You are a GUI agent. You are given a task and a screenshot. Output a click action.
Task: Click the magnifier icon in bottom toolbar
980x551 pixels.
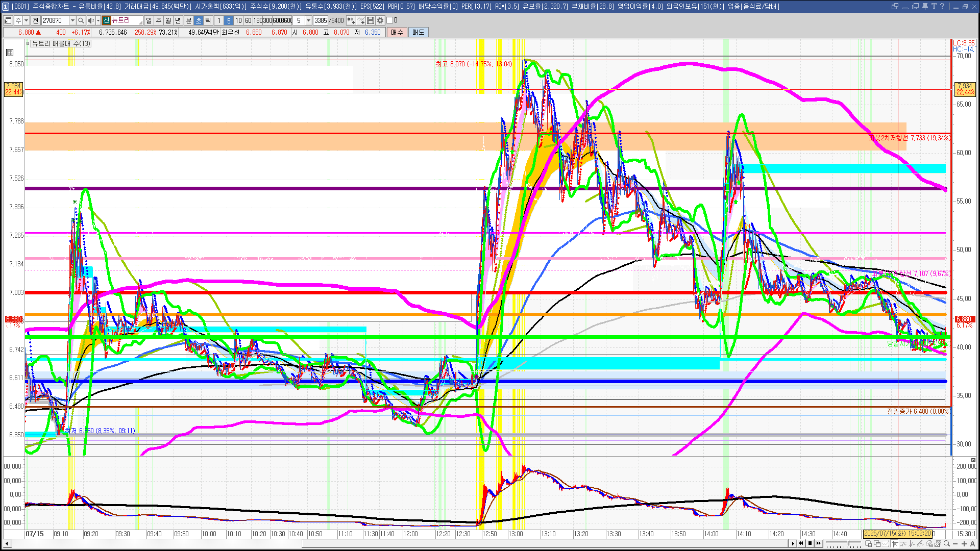click(x=947, y=544)
